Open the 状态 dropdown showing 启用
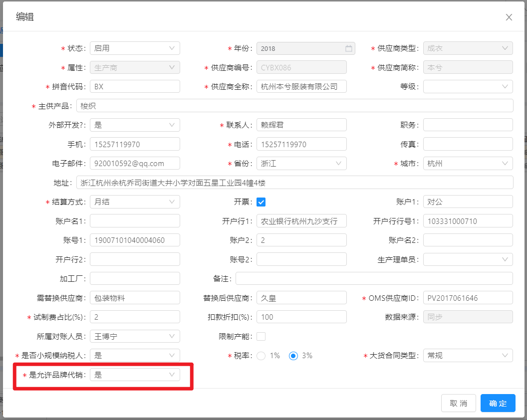 [x=135, y=48]
